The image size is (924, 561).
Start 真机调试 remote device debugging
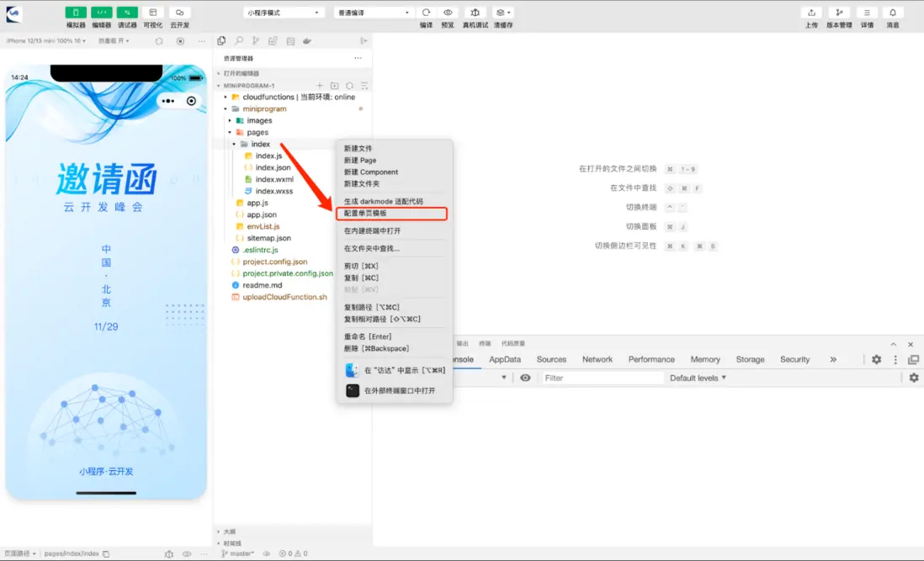[x=475, y=13]
